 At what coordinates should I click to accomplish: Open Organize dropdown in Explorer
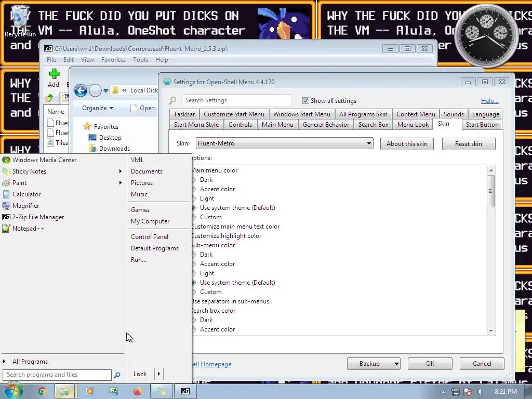point(98,108)
